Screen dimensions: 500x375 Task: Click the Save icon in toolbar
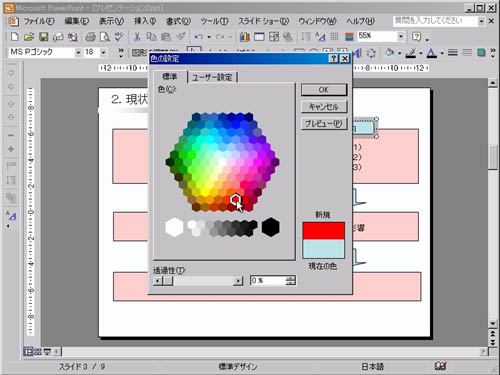pyautogui.click(x=43, y=37)
